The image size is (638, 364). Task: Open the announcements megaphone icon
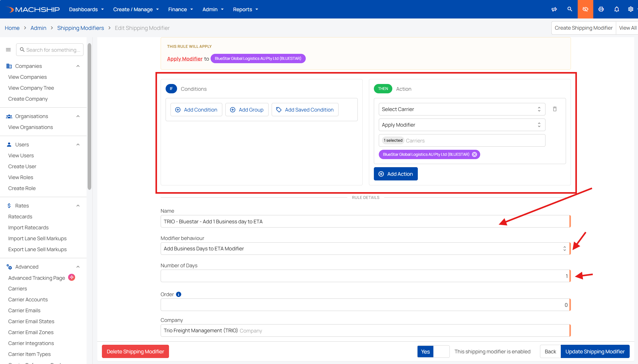point(554,9)
